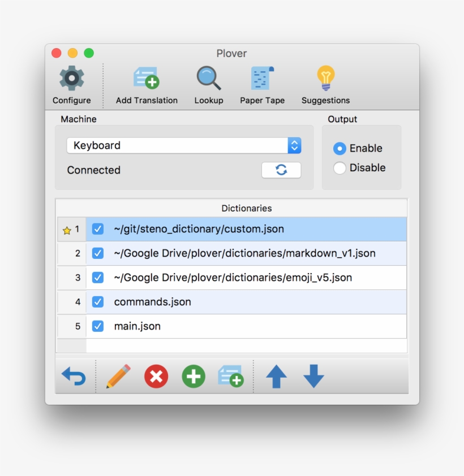
Task: Maximize Plover with the green button
Action: coord(89,53)
